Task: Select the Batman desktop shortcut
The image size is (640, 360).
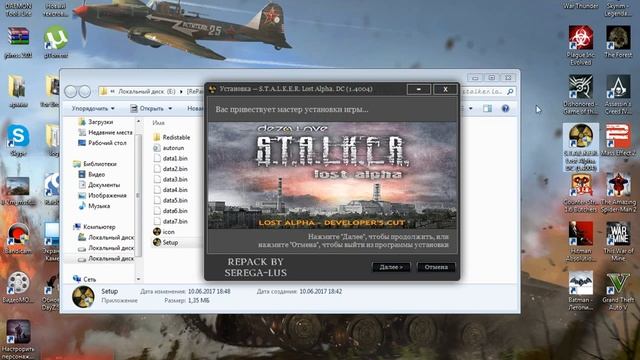Action: [580, 291]
